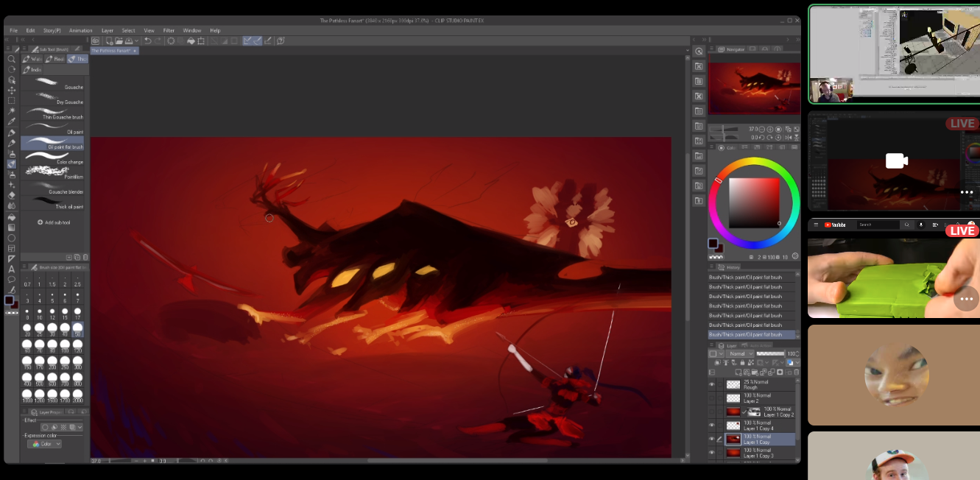Open the Layer panel menu
Screen dimensions: 980x480
click(x=711, y=345)
